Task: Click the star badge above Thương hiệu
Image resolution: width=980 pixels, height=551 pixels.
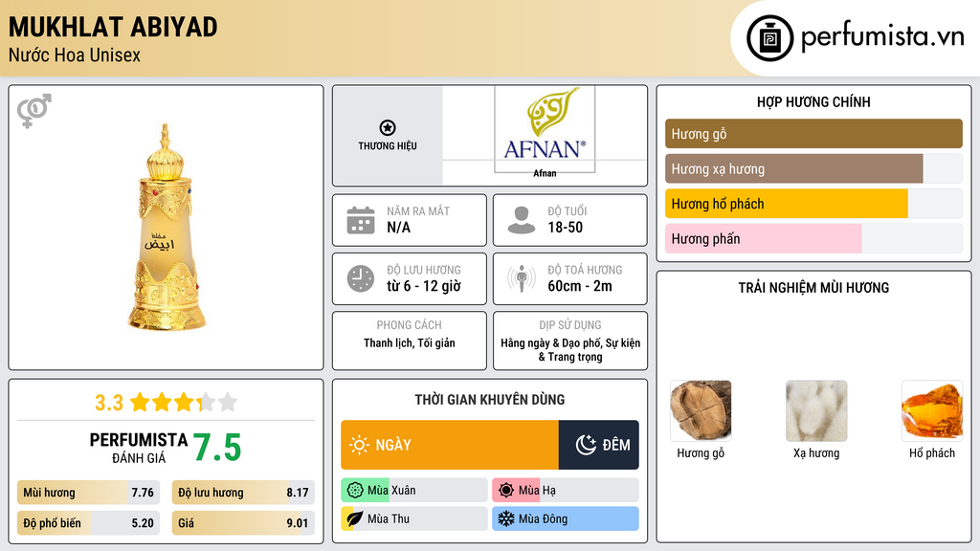Action: click(x=387, y=128)
